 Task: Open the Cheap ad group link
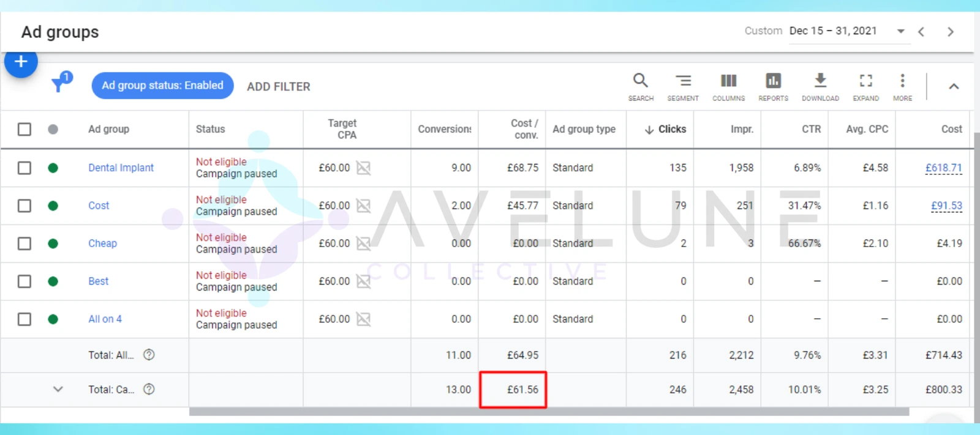(x=102, y=244)
